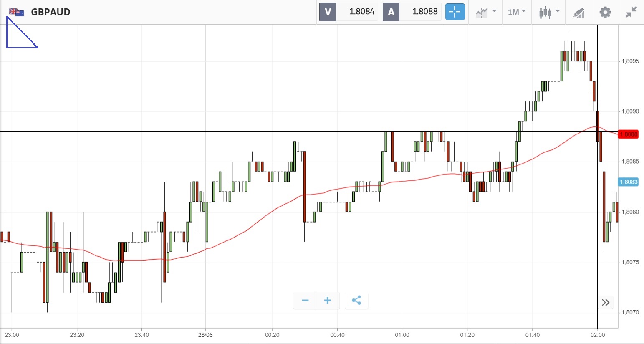Click the GBPAUD flag icon
The width and height of the screenshot is (644, 344).
pos(17,12)
